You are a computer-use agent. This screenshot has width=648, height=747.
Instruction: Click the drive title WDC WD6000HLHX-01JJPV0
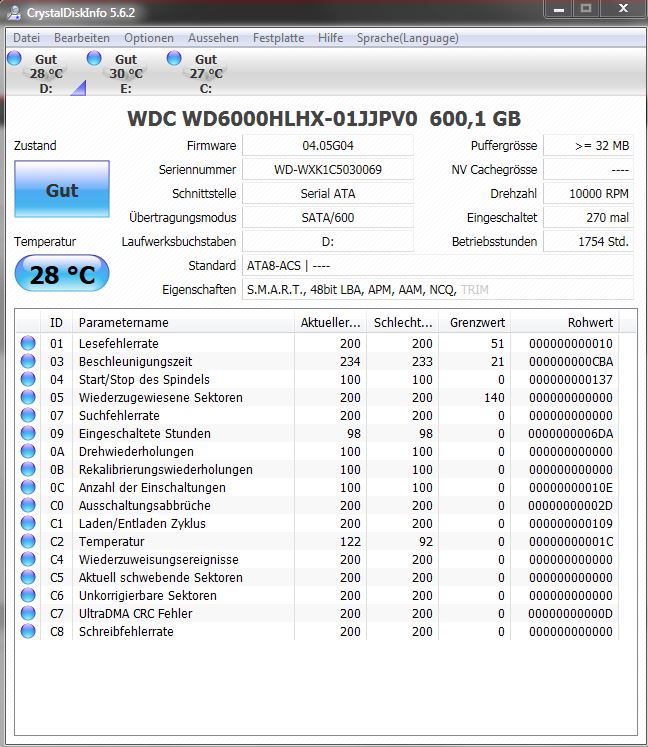(x=272, y=119)
